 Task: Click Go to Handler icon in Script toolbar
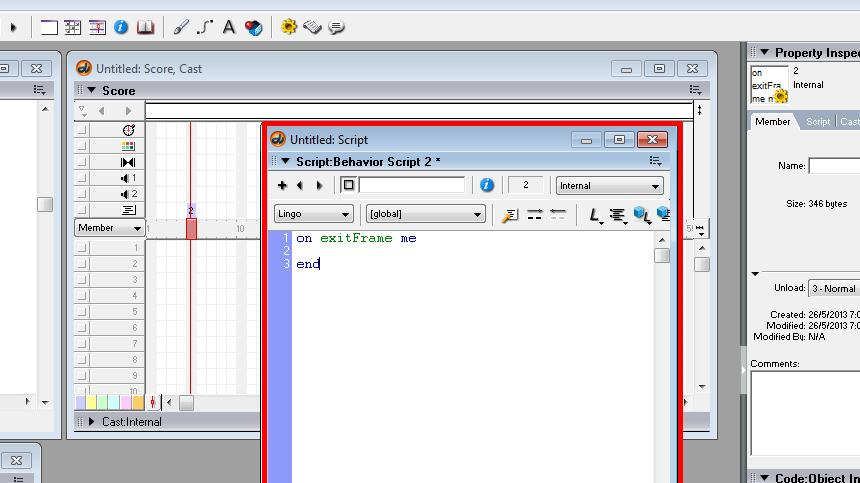click(x=510, y=214)
